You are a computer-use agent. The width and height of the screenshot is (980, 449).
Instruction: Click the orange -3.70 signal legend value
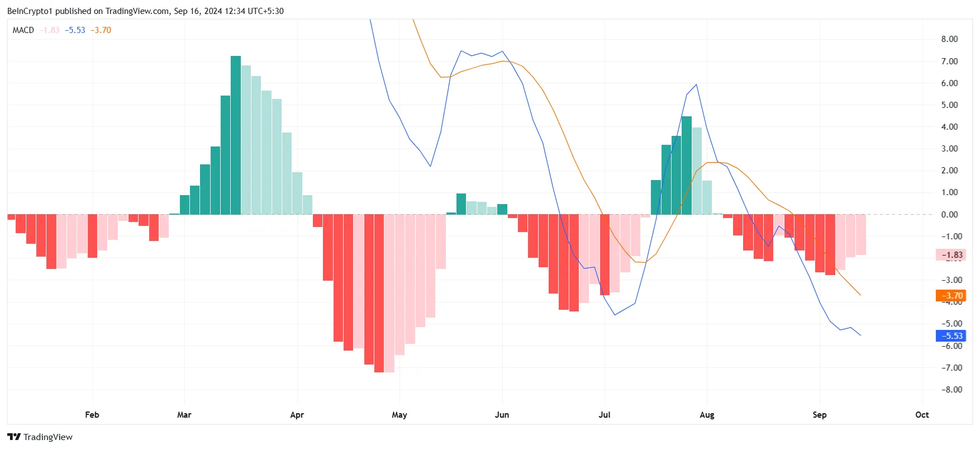coord(101,30)
